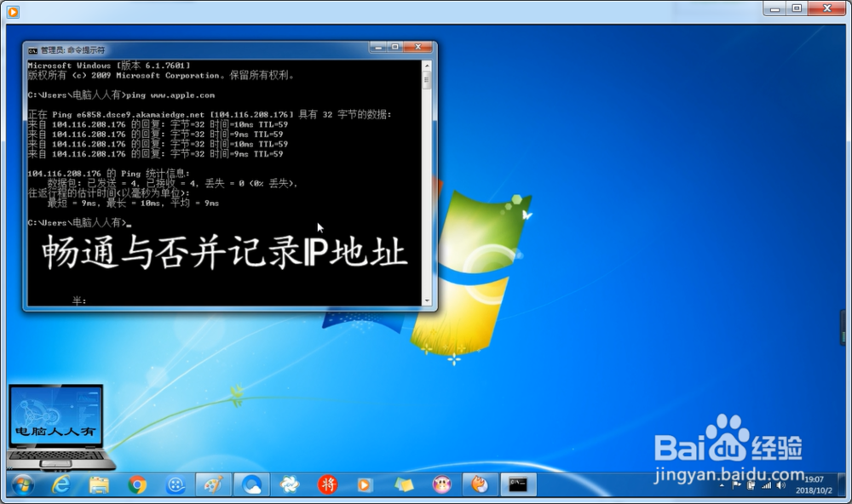This screenshot has width=852, height=504.
Task: Open the blue film reel app icon
Action: (x=176, y=485)
